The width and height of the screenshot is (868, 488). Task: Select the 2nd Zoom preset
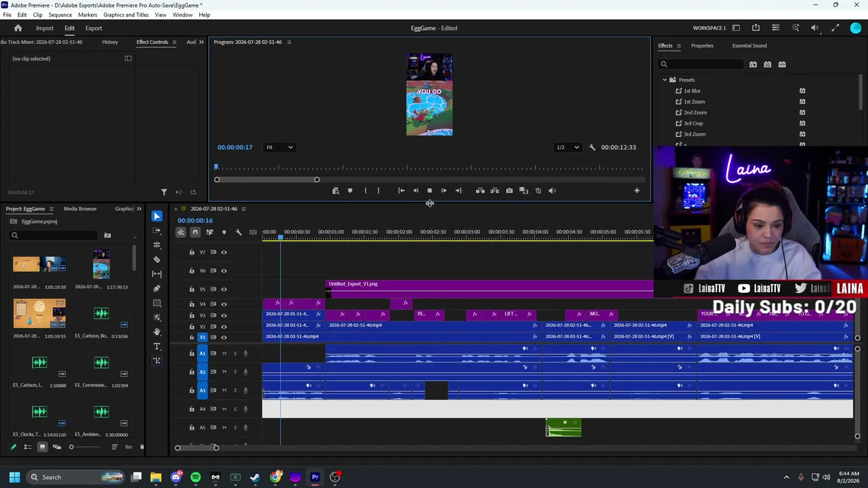[x=695, y=113]
